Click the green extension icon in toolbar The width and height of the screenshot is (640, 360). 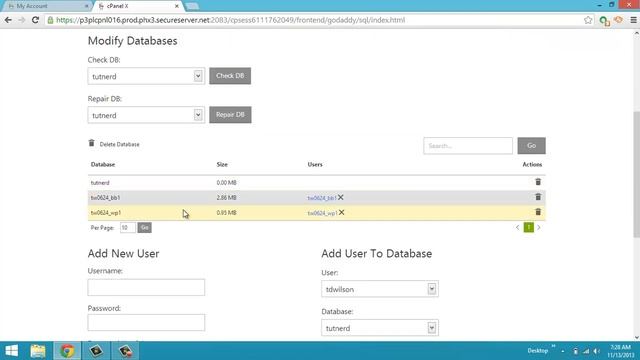click(x=604, y=20)
